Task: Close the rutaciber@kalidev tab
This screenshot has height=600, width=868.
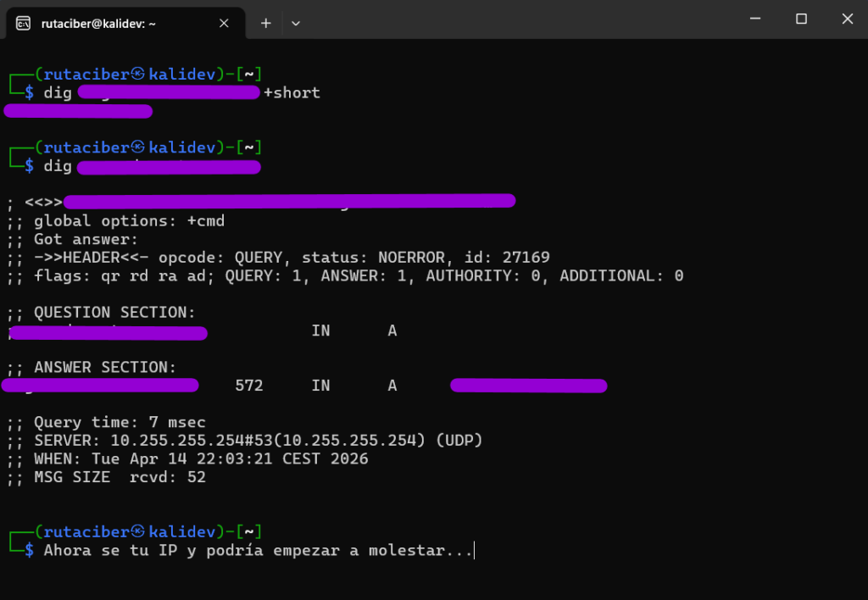Action: (x=225, y=24)
